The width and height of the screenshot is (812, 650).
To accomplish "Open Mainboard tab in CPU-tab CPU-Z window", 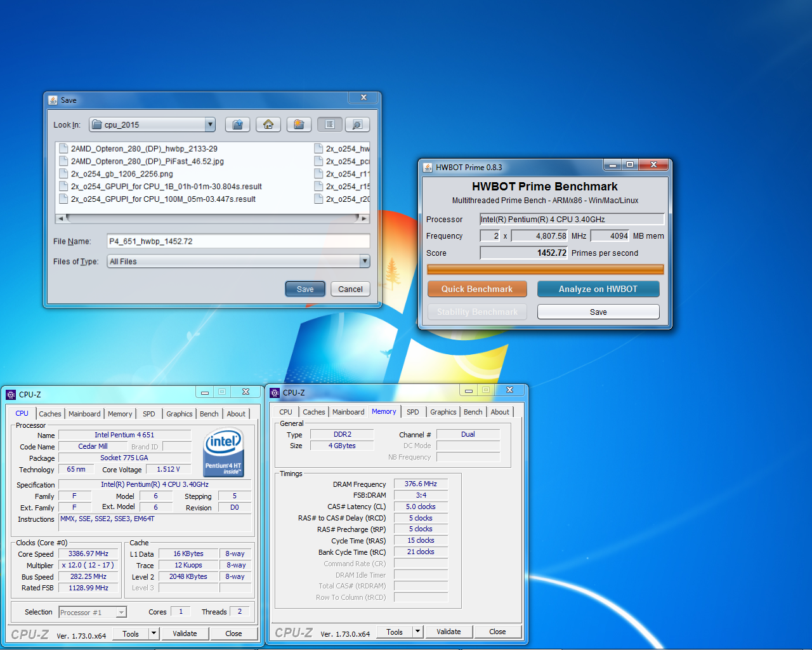I will tap(84, 414).
